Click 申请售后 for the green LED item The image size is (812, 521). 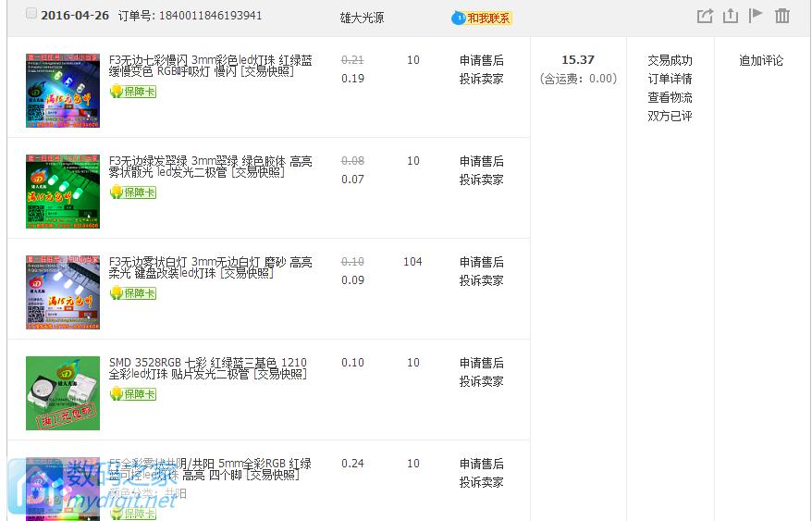[x=482, y=161]
